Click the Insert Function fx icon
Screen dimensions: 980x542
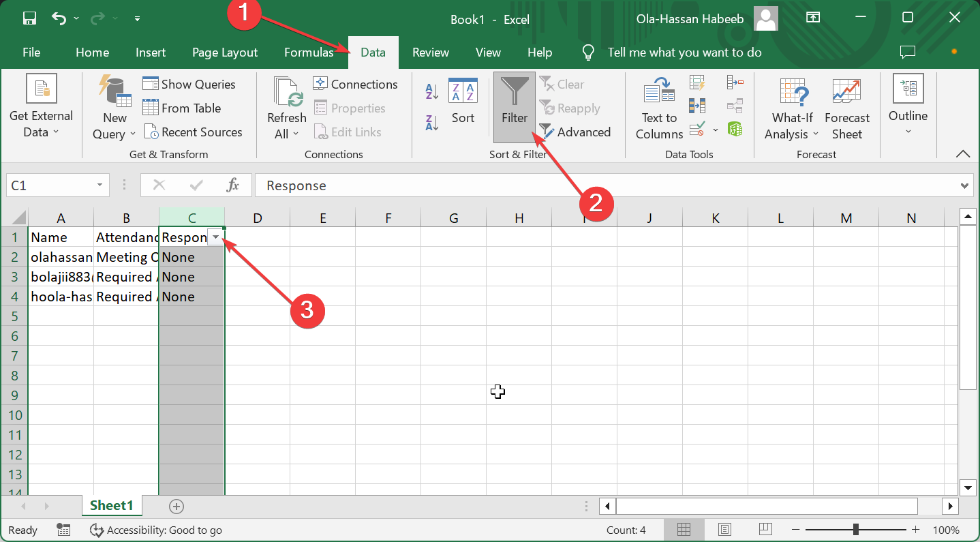click(x=233, y=185)
